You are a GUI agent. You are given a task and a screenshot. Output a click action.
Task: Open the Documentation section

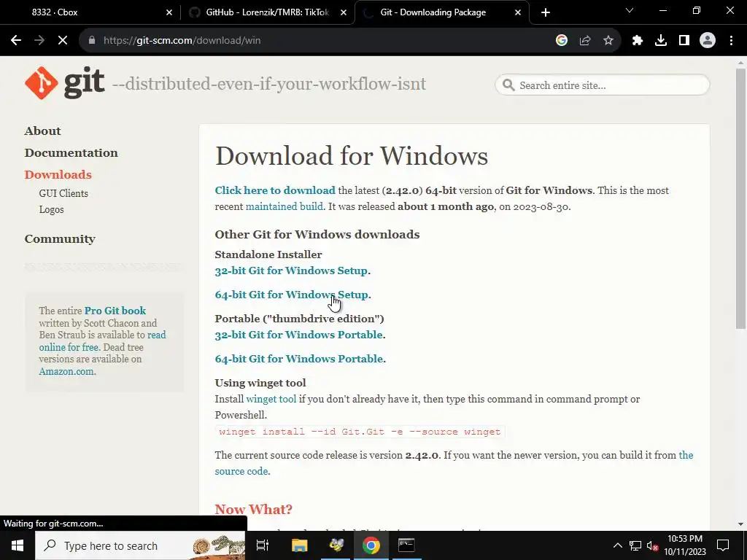coord(71,153)
